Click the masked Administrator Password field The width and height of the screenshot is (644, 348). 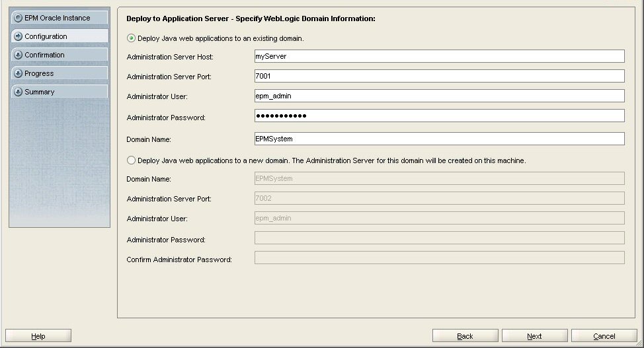440,116
